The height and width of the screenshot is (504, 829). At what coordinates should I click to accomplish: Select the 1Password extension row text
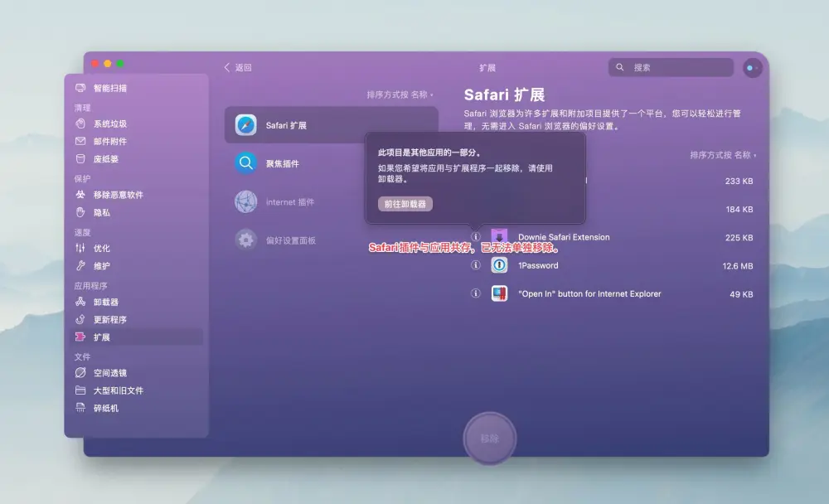click(538, 265)
